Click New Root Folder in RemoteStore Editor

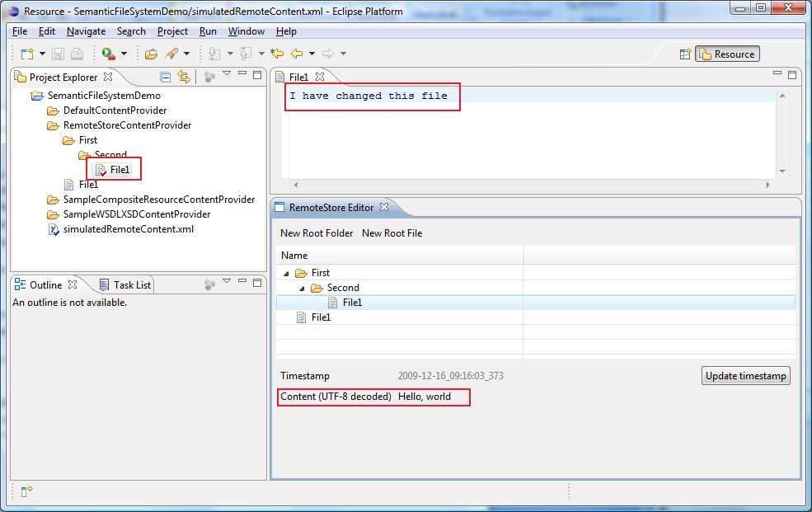click(316, 233)
